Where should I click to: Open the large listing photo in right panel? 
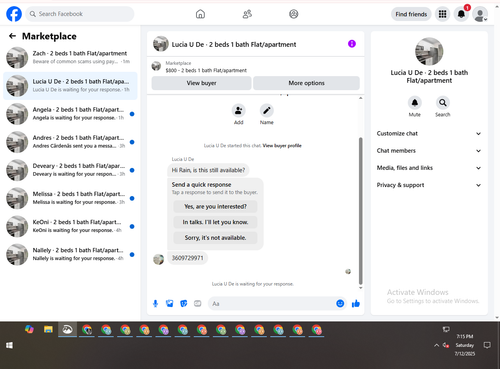429,51
